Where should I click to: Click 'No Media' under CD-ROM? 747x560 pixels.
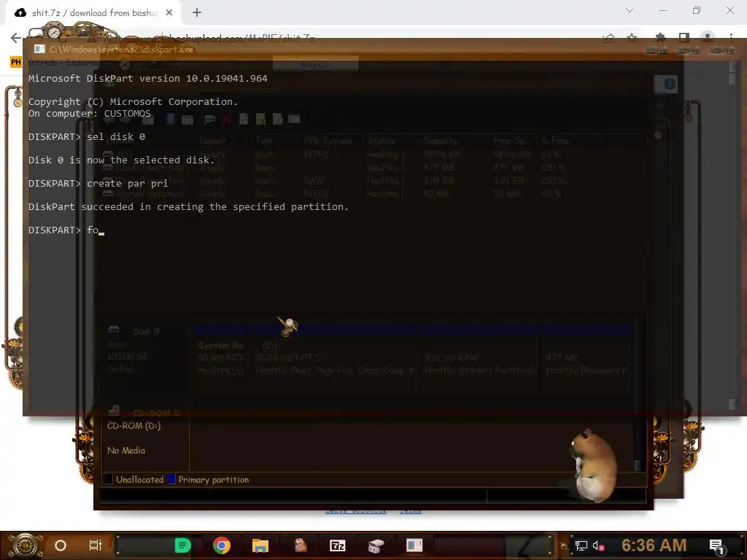point(126,451)
